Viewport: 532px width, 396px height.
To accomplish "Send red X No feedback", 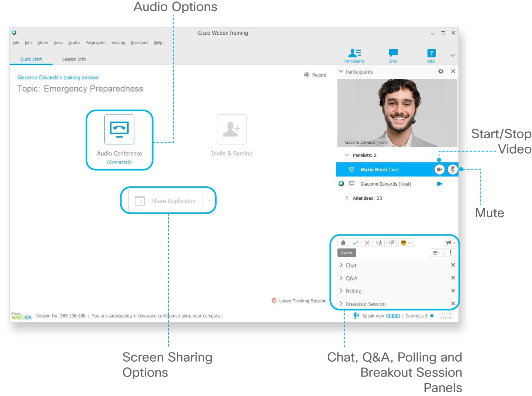I will pyautogui.click(x=367, y=243).
